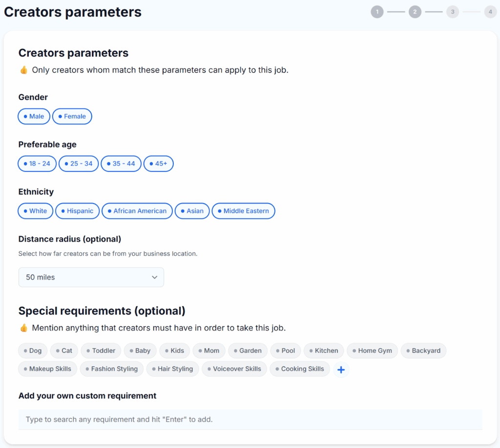The image size is (500, 448).
Task: Toggle the 45+ age chip
Action: [159, 164]
